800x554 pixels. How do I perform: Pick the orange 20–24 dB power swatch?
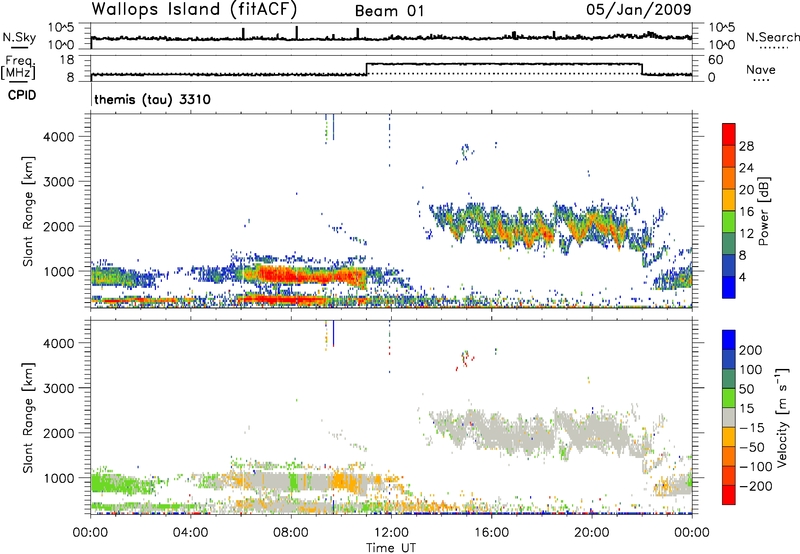pos(729,179)
